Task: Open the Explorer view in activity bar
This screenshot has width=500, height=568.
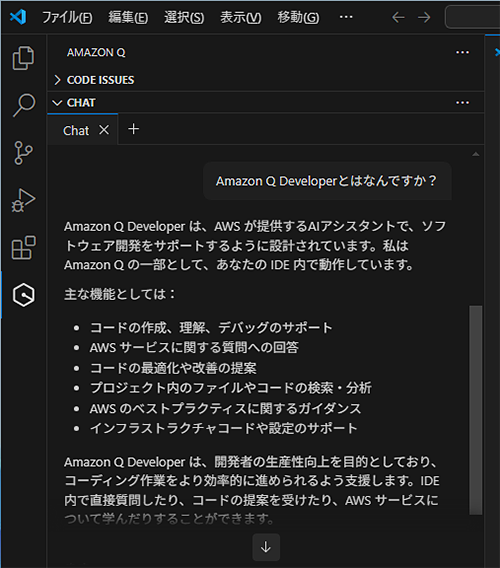Action: (24, 58)
